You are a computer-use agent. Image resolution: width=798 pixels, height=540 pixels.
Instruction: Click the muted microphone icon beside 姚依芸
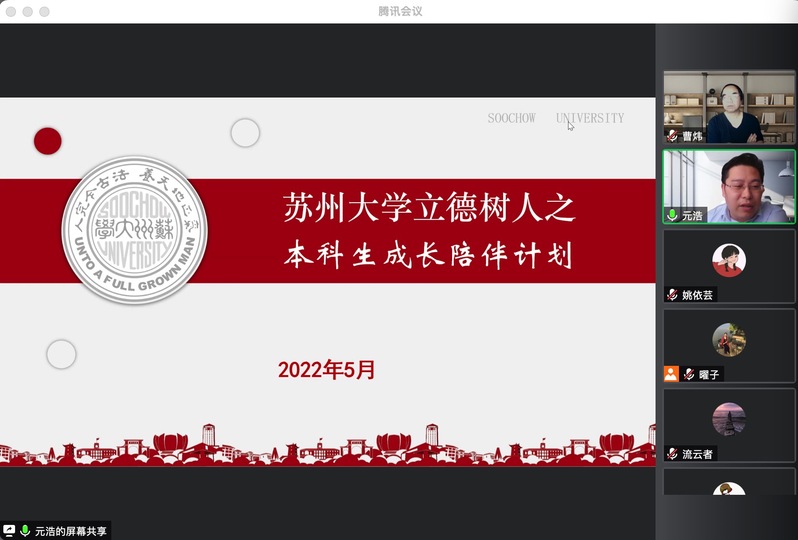673,295
